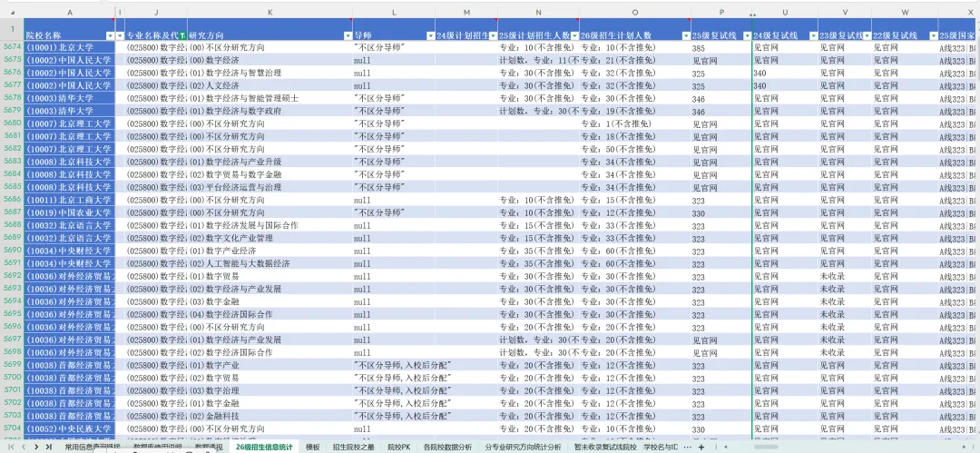Open the 学校名与ID sheet tab

tap(661, 447)
